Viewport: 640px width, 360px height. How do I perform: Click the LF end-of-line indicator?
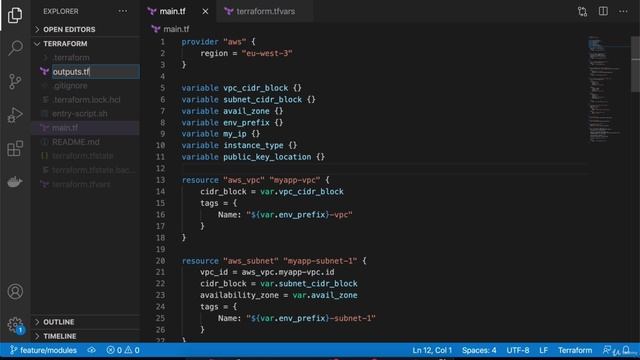[x=543, y=350]
